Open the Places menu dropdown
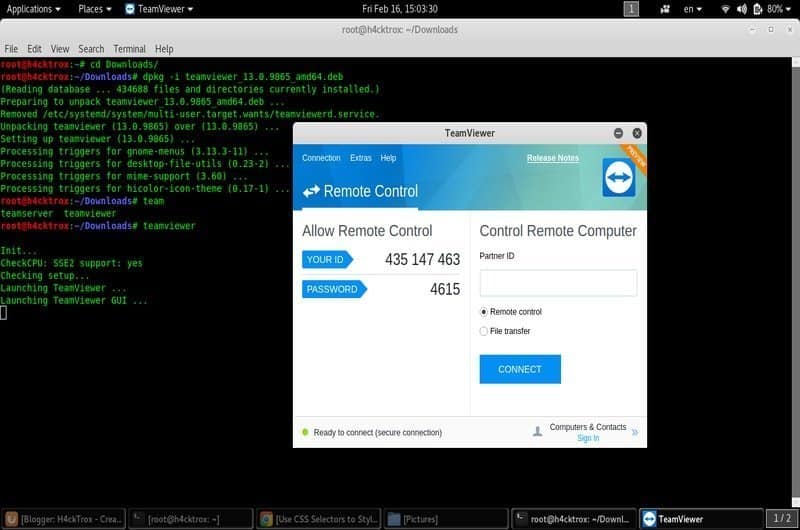Image resolution: width=800 pixels, height=530 pixels. (95, 9)
